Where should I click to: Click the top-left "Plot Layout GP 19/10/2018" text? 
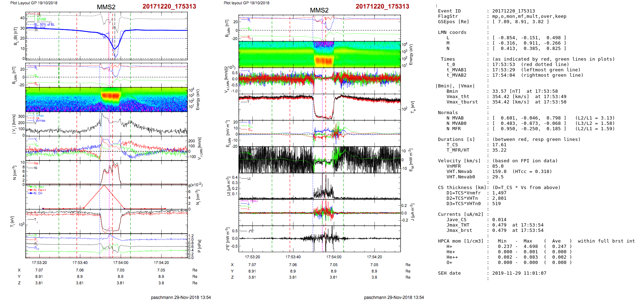(x=34, y=3)
